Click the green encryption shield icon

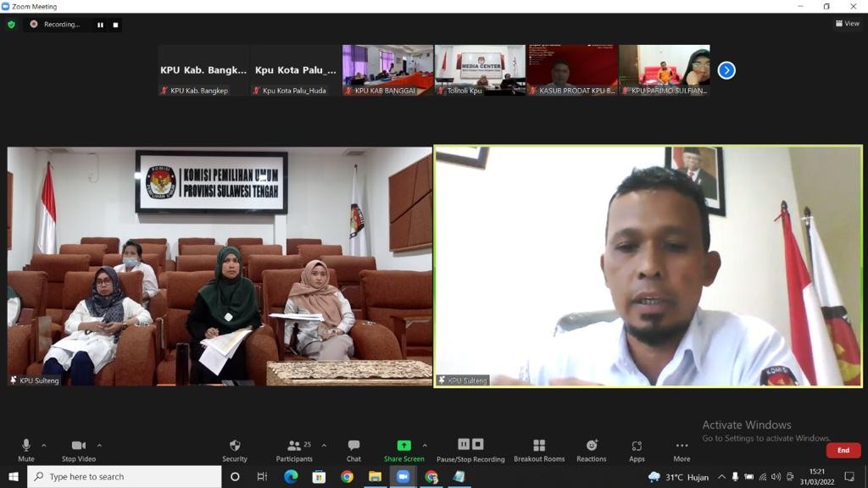11,25
